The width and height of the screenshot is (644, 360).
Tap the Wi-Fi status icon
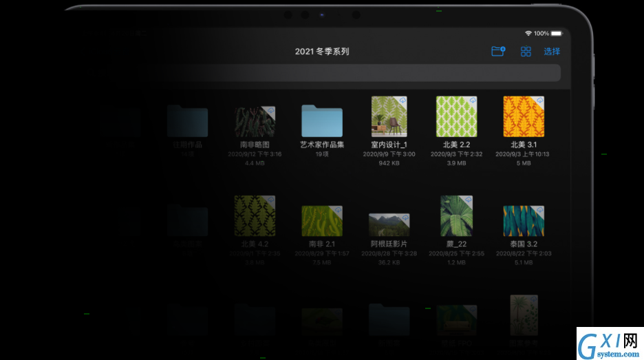(x=528, y=33)
